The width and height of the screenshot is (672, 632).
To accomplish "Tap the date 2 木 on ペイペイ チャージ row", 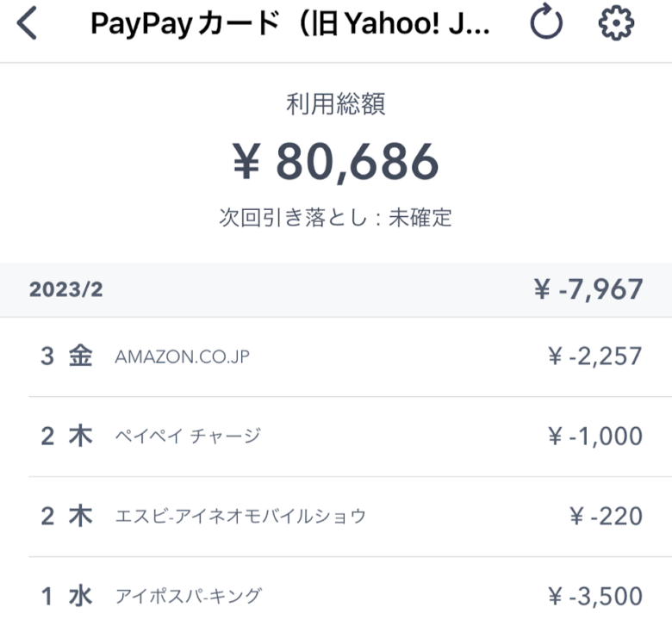I will coord(66,437).
